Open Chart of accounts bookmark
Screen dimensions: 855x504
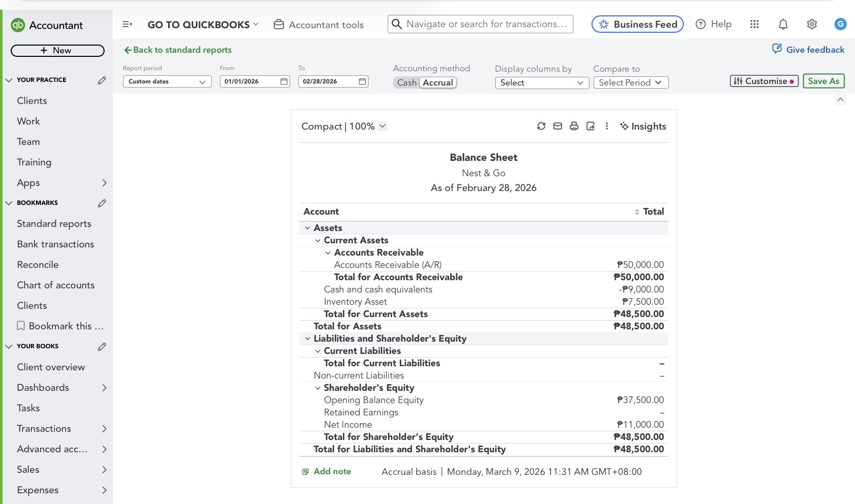point(55,285)
